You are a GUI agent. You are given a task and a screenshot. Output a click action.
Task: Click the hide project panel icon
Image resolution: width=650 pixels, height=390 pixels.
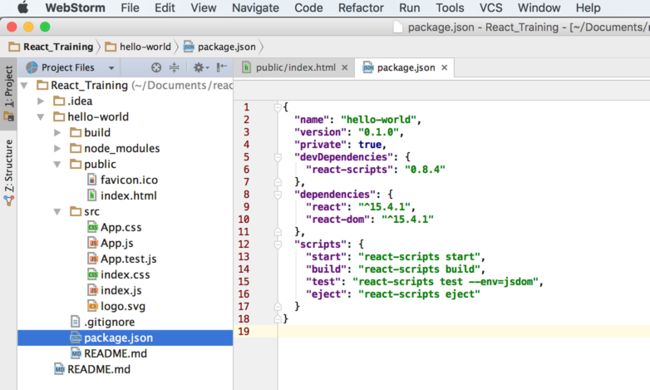pos(222,67)
